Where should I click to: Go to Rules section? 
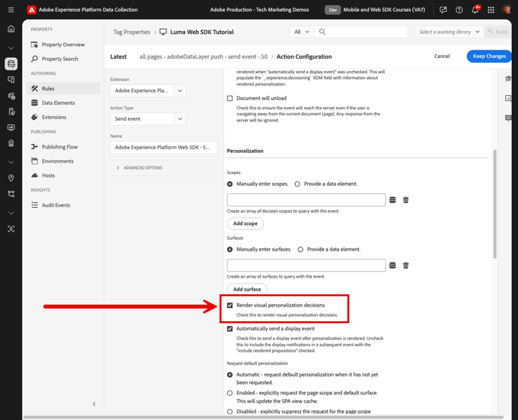[63, 88]
